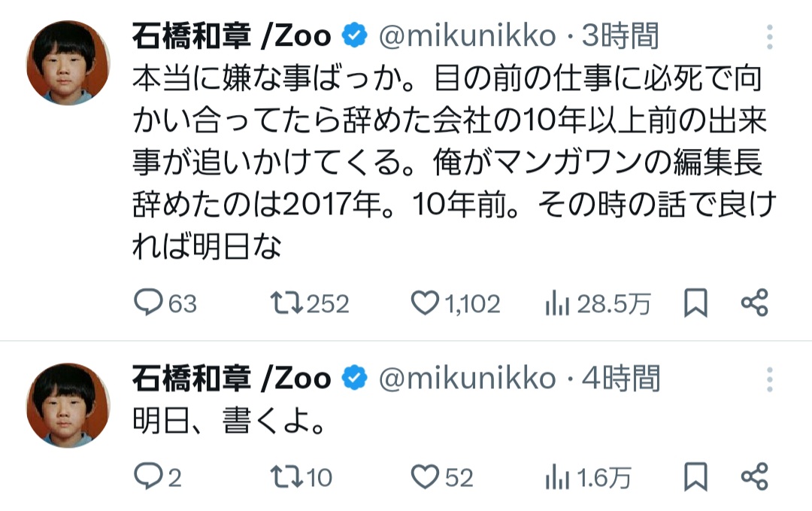The image size is (812, 511).
Task: Open the first tweet's profile avatar
Action: click(68, 64)
